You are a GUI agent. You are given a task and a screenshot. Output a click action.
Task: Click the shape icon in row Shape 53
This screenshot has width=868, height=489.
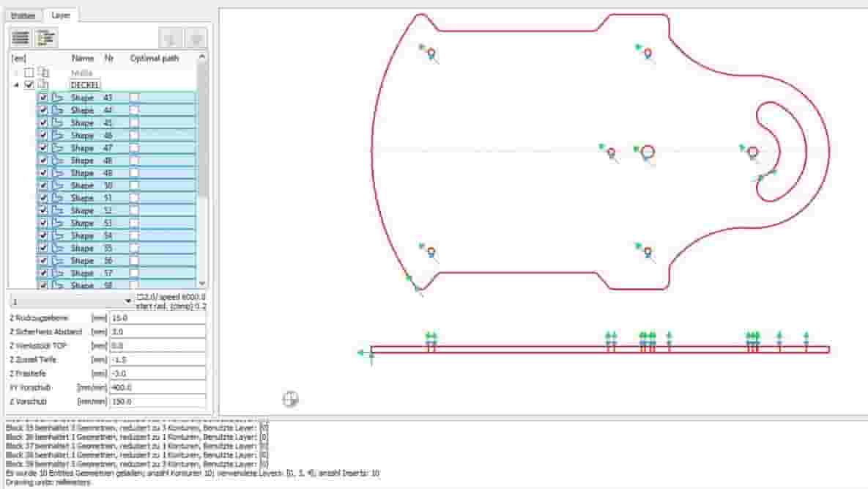point(58,223)
